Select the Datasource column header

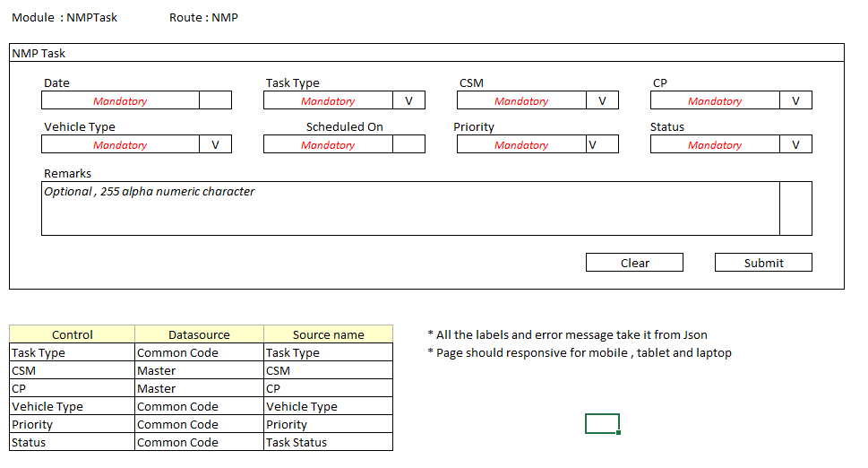(x=199, y=334)
